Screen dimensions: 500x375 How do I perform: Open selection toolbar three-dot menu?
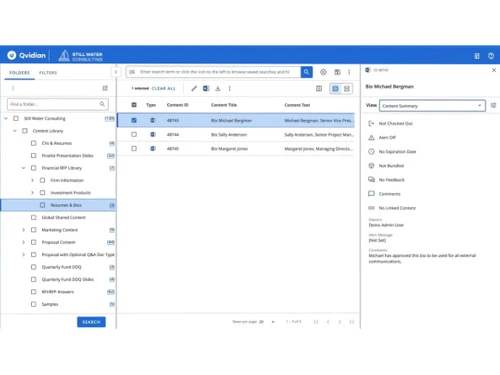point(229,88)
